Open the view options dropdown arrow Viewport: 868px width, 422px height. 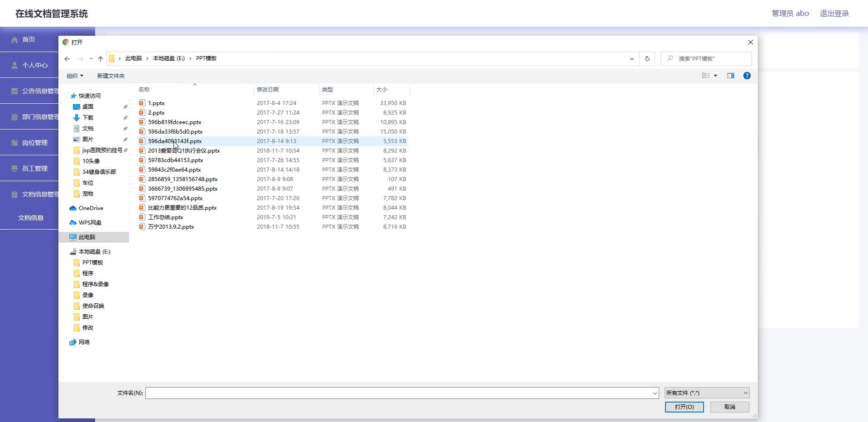click(x=716, y=76)
